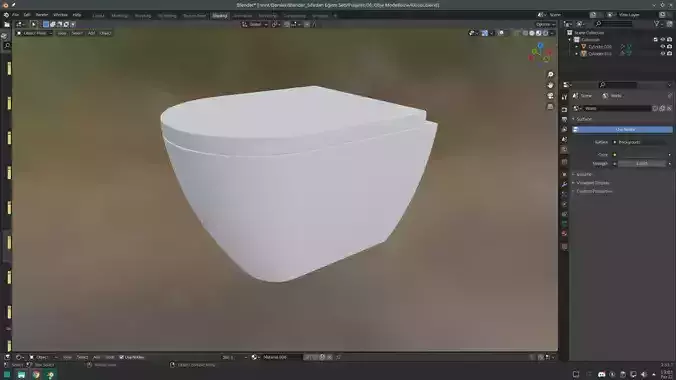This screenshot has width=676, height=380.
Task: Toggle render camera for Cylinder.000
Action: click(670, 47)
